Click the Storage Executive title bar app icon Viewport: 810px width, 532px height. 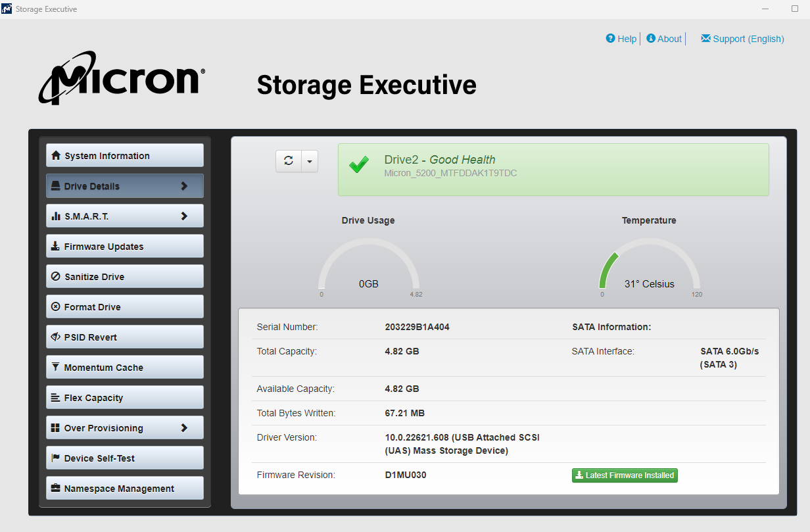(x=7, y=9)
